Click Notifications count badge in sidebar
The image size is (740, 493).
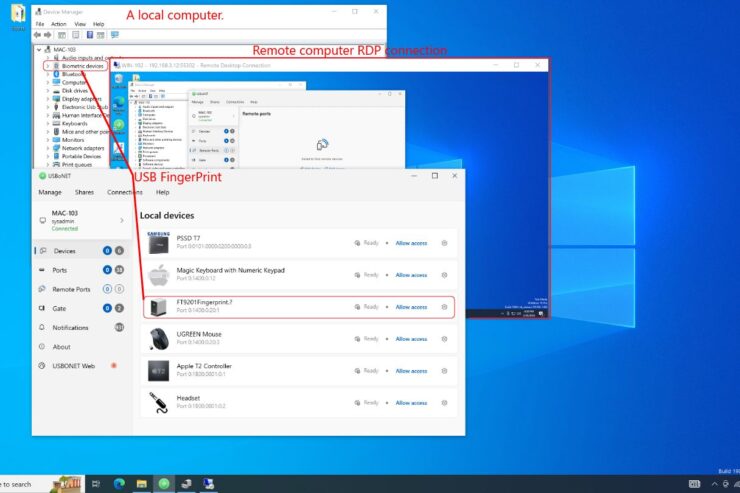[x=119, y=327]
